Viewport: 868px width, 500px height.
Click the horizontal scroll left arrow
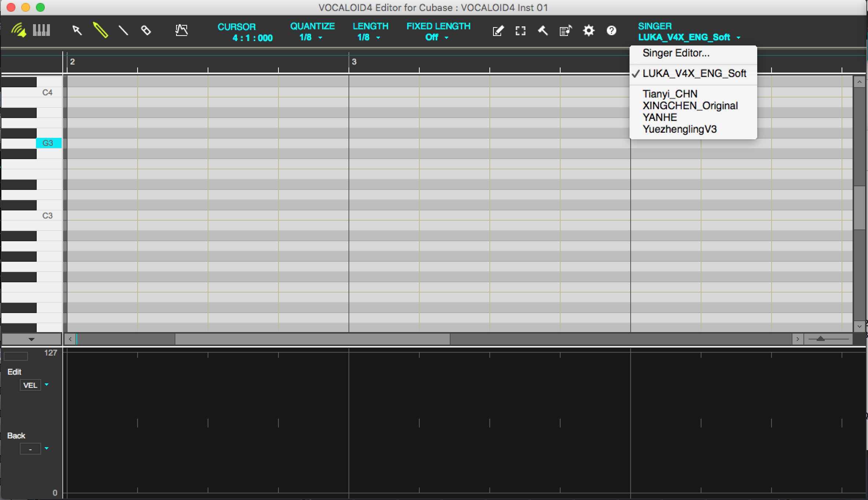(70, 339)
